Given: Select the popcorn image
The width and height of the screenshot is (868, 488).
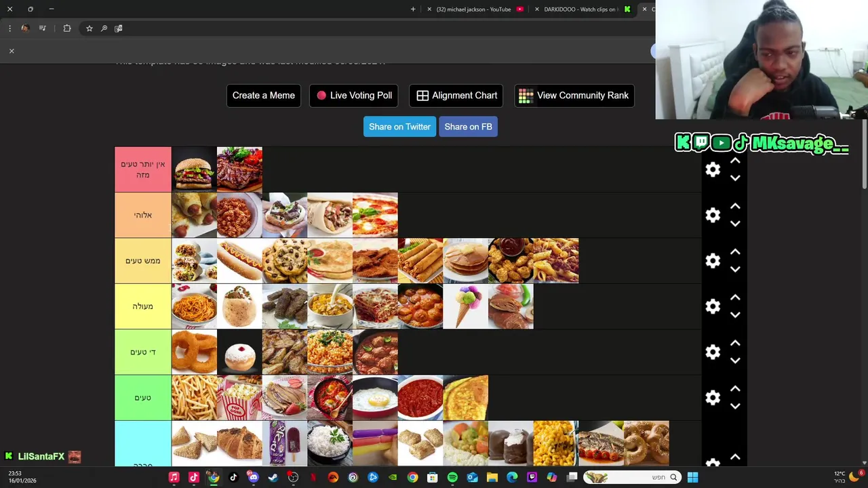Looking at the screenshot, I should tap(239, 397).
